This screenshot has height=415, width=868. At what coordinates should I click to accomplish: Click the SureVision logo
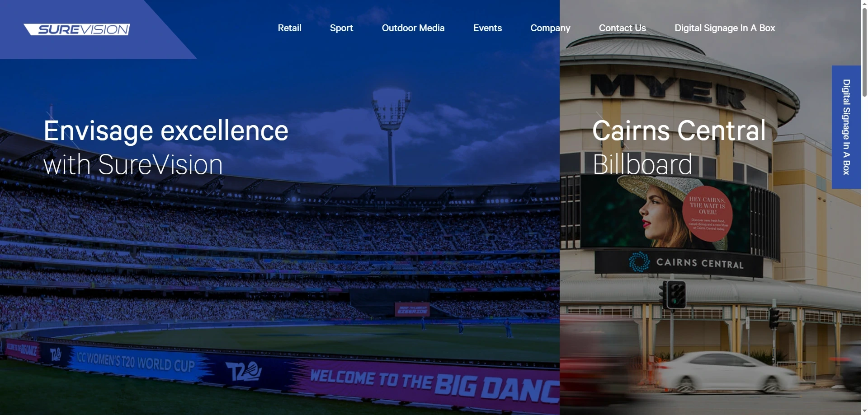pos(77,29)
